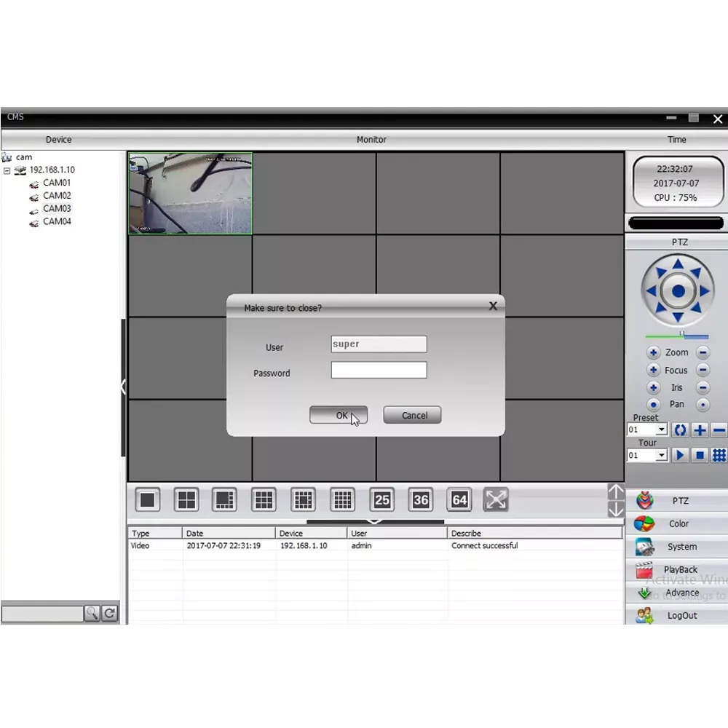Click Cancel in the close dialog
Viewport: 728px width, 728px height.
[412, 415]
